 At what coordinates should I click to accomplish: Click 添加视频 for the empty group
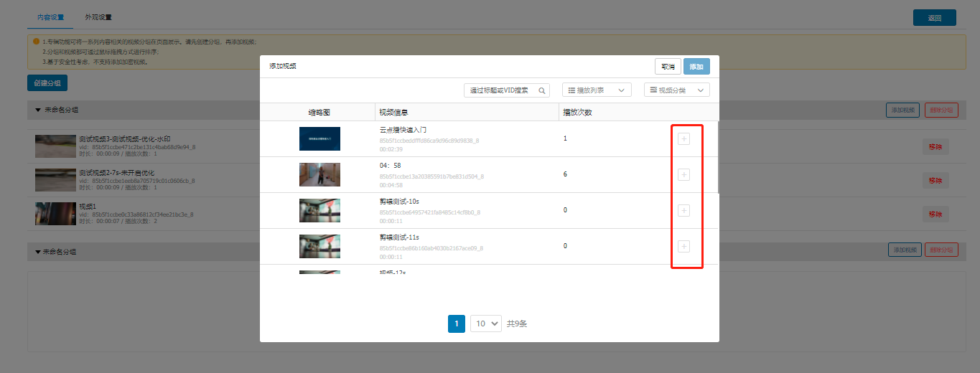click(x=905, y=250)
